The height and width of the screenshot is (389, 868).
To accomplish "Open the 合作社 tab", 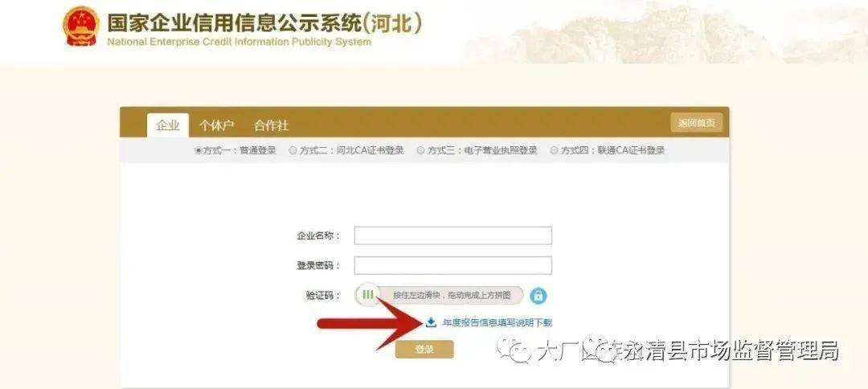I will click(x=272, y=125).
